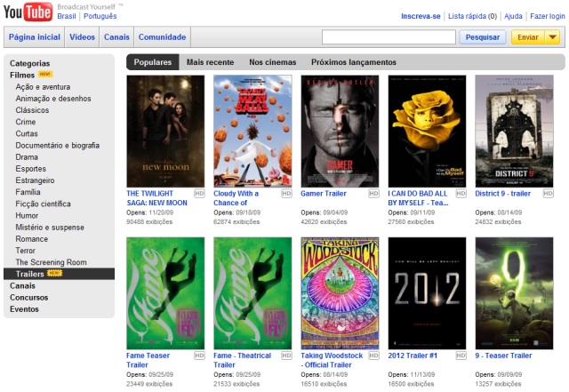Screen dimensions: 569x392
Task: Click HD badge beside Taking Woodstock trailer
Action: coord(373,356)
